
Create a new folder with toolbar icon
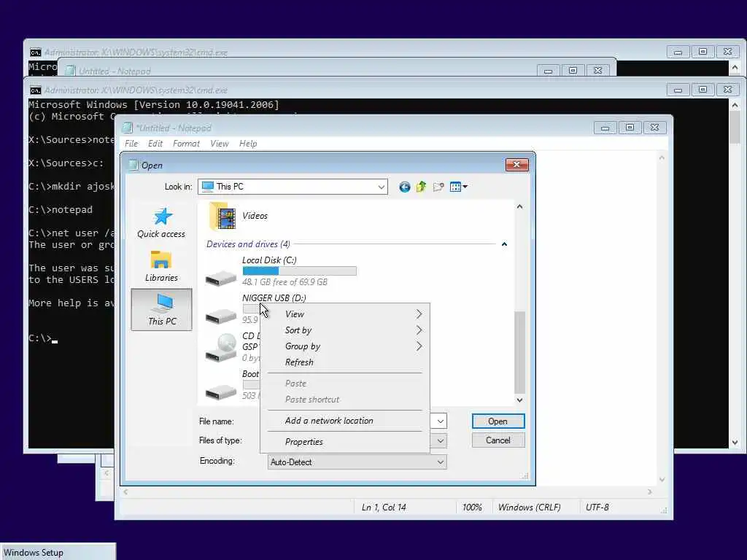[x=438, y=187]
